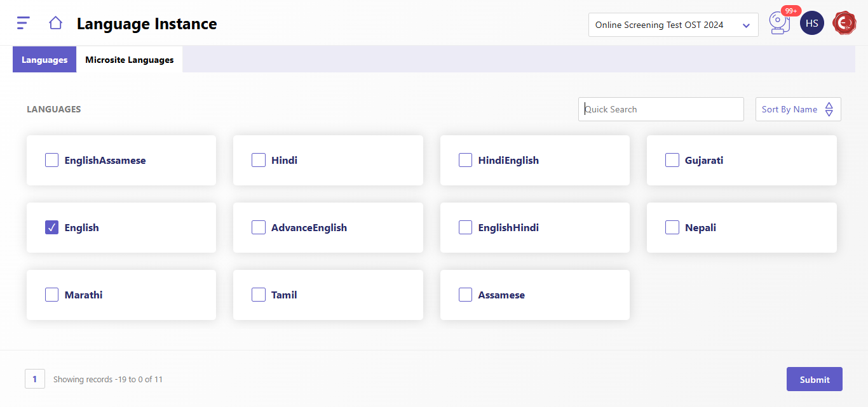Click the red seal logo icon
Screen dimensions: 868x407
(844, 23)
